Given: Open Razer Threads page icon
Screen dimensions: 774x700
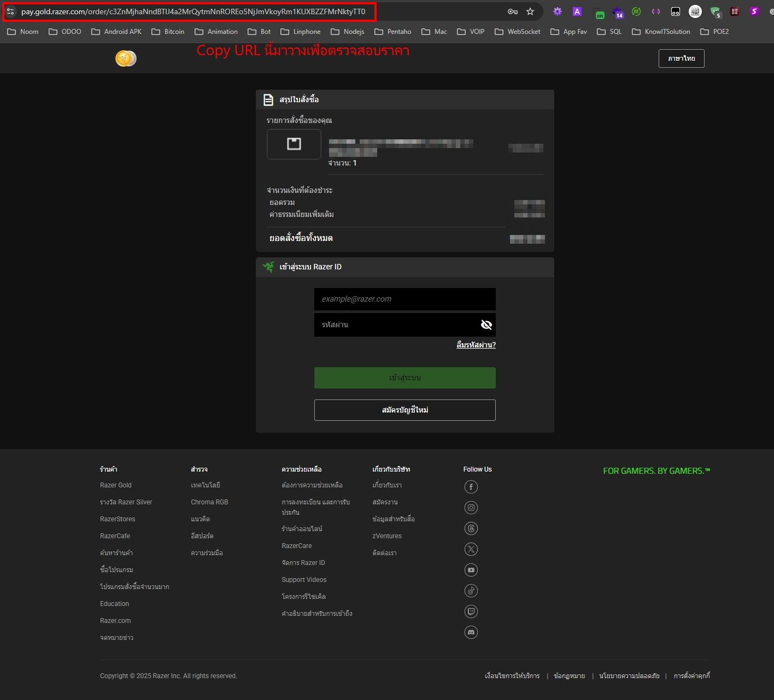Looking at the screenshot, I should pos(471,528).
